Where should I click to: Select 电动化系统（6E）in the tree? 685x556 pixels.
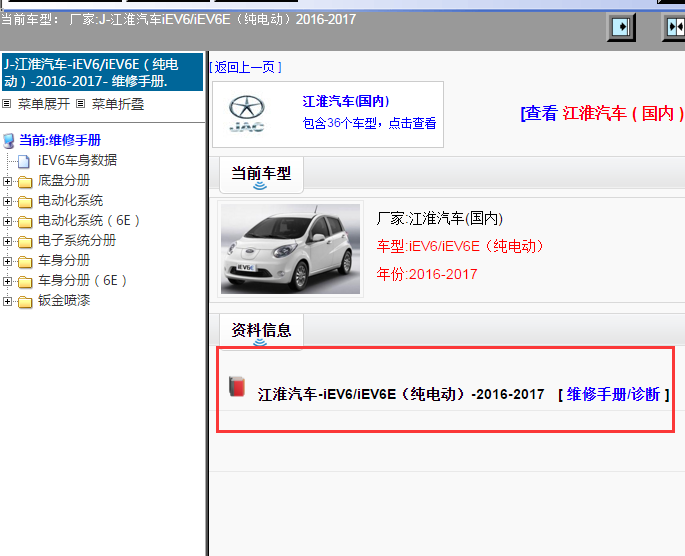pos(89,221)
